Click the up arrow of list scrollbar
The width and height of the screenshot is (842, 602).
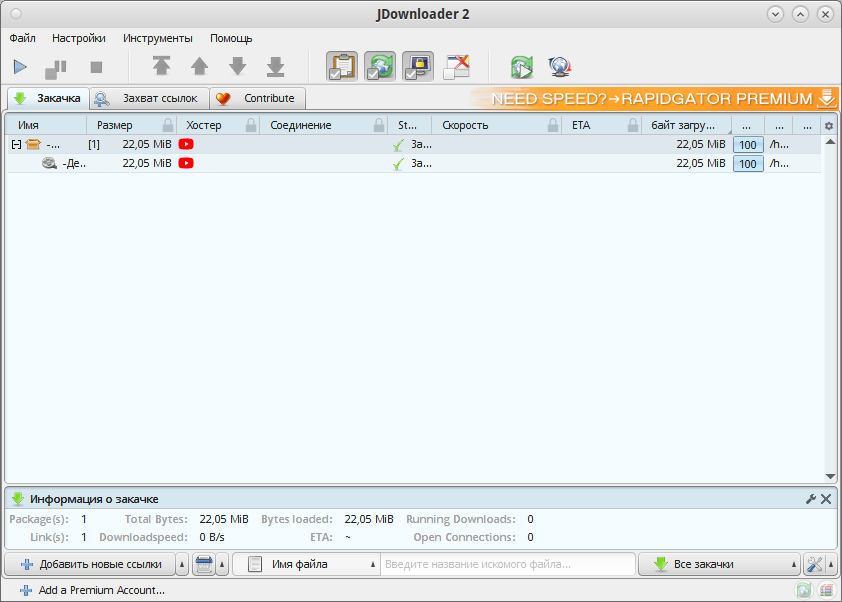[830, 142]
